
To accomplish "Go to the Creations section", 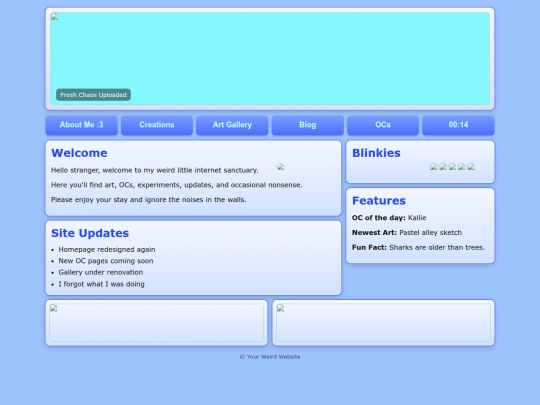I will coord(157,125).
